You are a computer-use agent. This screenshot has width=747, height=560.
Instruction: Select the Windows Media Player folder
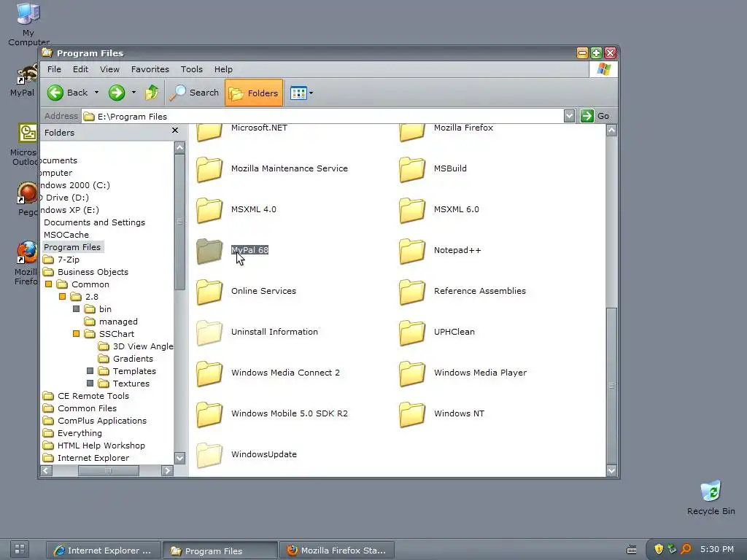[x=463, y=373]
